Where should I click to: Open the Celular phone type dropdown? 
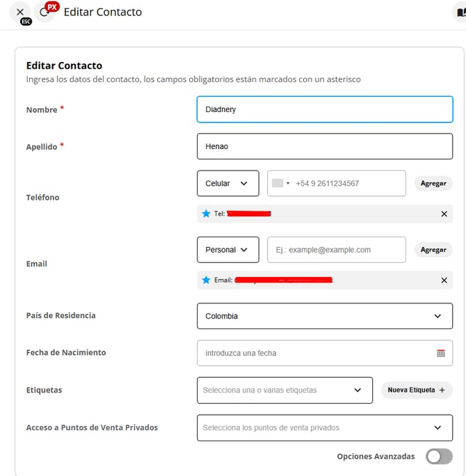pyautogui.click(x=227, y=183)
